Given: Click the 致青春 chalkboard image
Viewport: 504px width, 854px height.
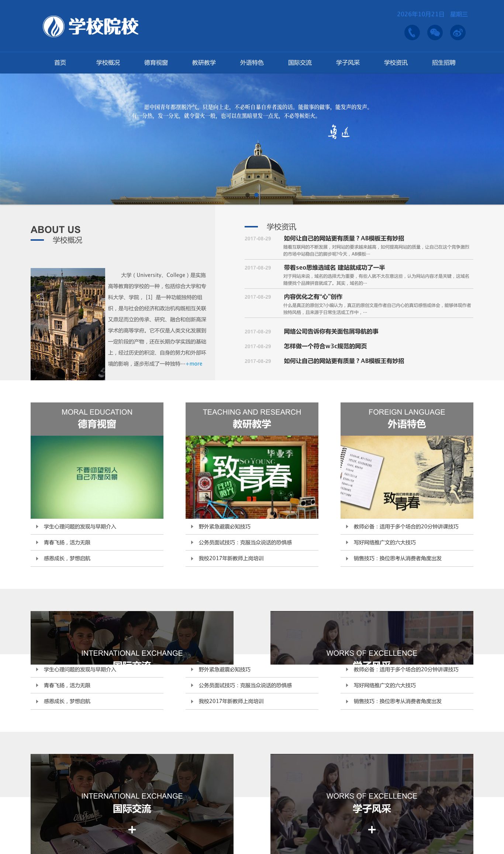Looking at the screenshot, I should point(252,477).
